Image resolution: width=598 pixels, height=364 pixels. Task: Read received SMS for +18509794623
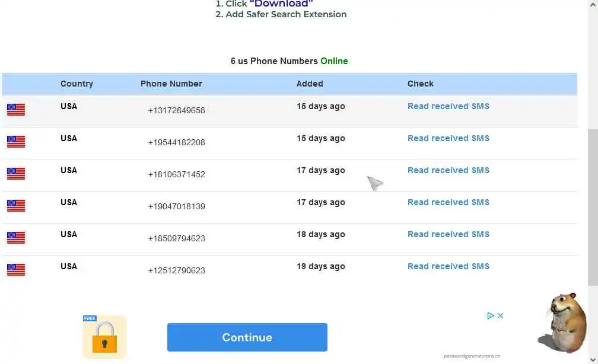[x=448, y=235]
